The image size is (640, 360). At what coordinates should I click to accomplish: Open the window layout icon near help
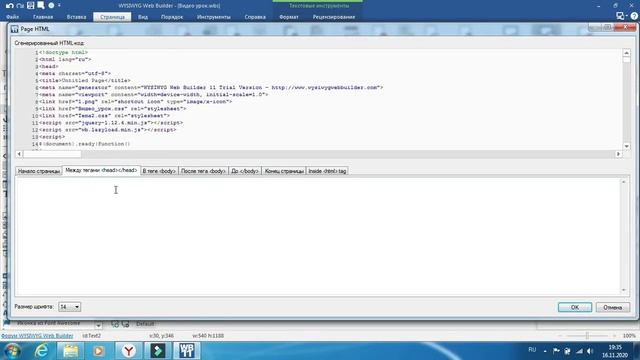tap(620, 16)
